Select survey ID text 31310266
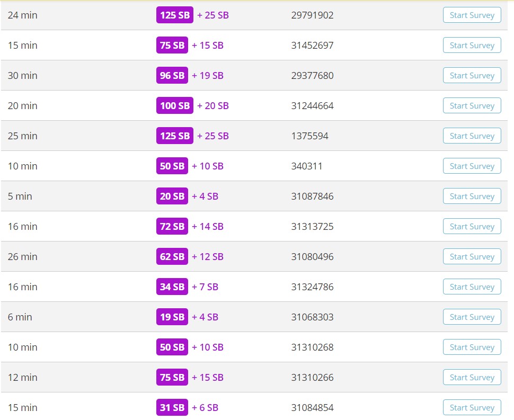Viewport: 514px width, 420px height. click(313, 378)
